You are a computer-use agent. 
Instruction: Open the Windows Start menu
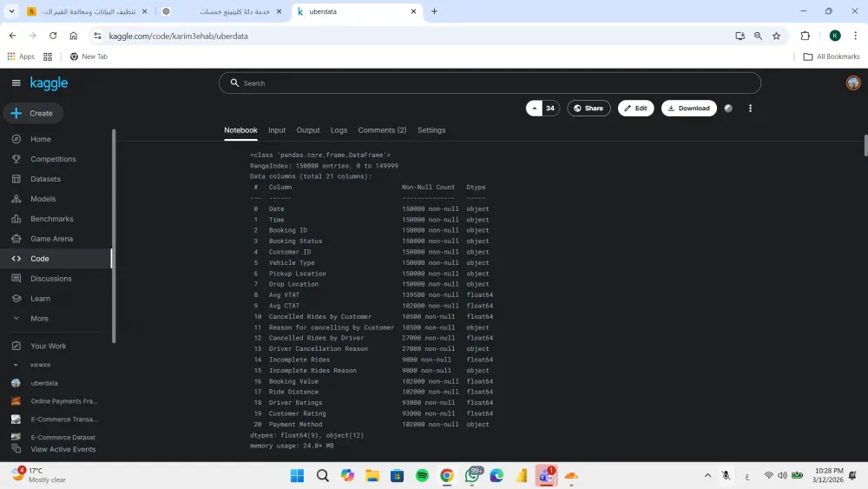click(x=297, y=476)
